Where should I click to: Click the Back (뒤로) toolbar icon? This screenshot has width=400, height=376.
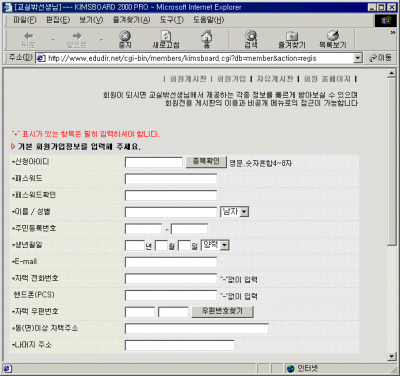(x=29, y=39)
